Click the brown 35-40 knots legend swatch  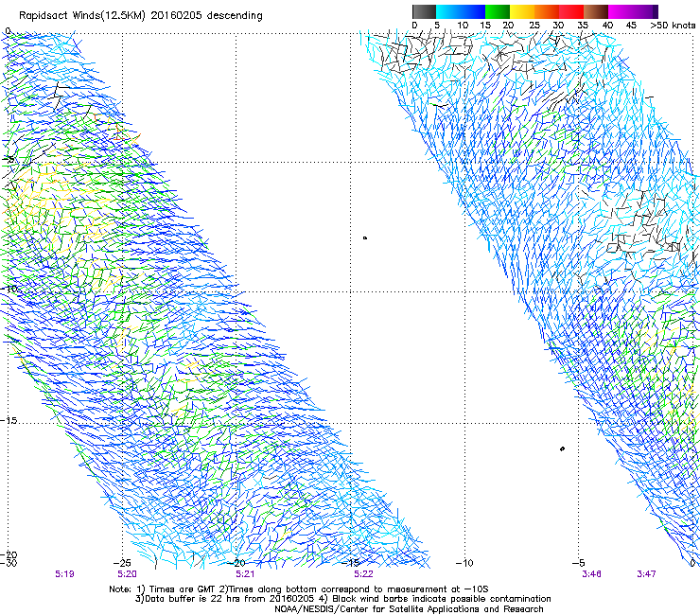click(x=596, y=11)
